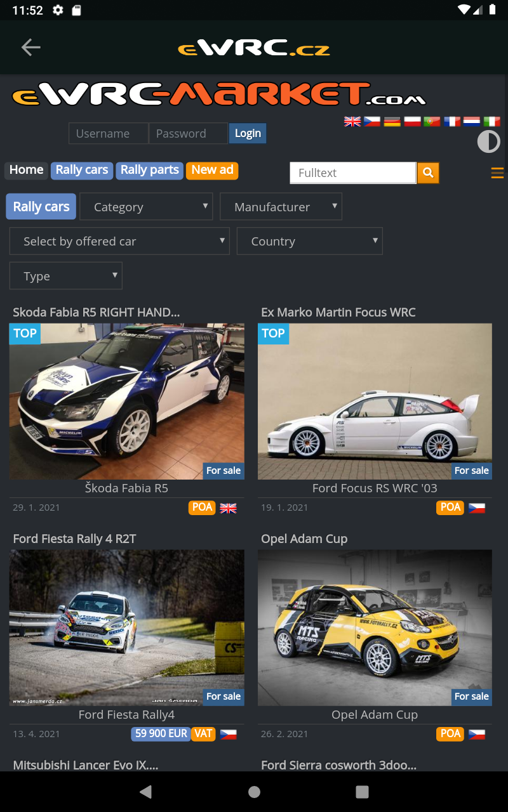Switch language to Dutch flag
The width and height of the screenshot is (508, 812).
tap(472, 121)
